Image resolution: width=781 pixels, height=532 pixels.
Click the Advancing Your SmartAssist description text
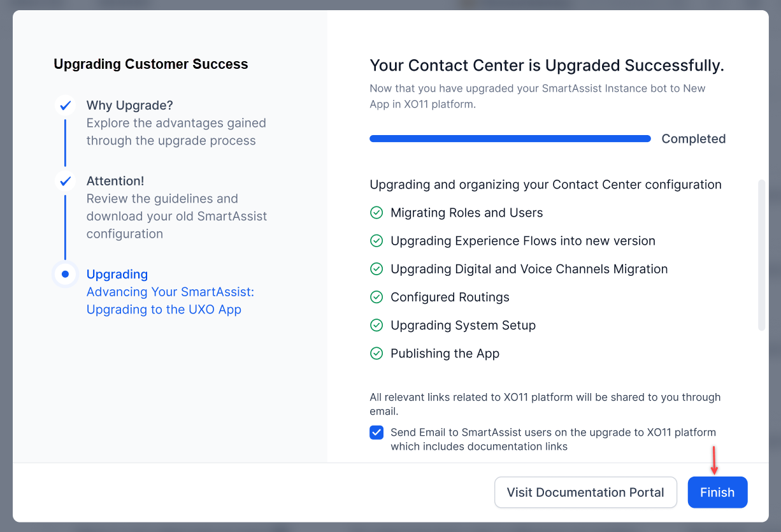170,301
